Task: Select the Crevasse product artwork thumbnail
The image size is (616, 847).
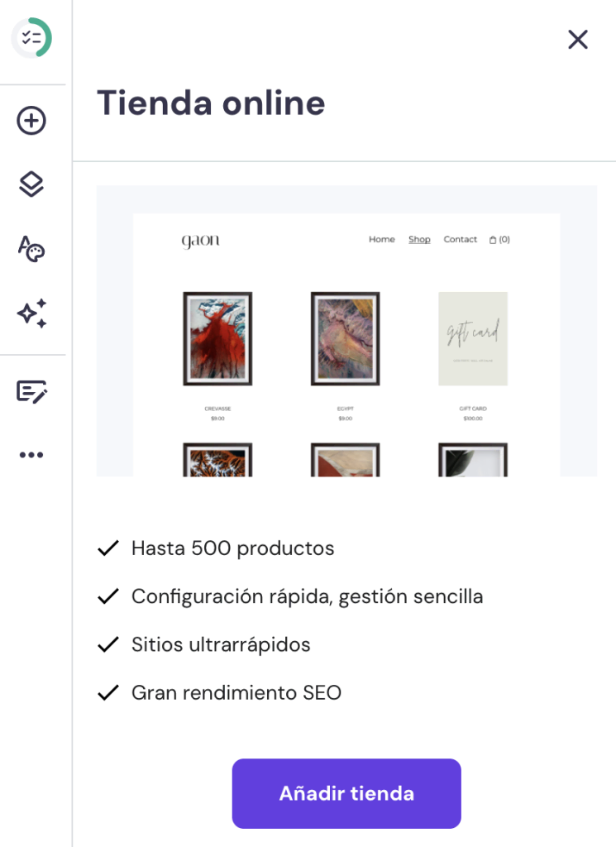Action: [217, 338]
